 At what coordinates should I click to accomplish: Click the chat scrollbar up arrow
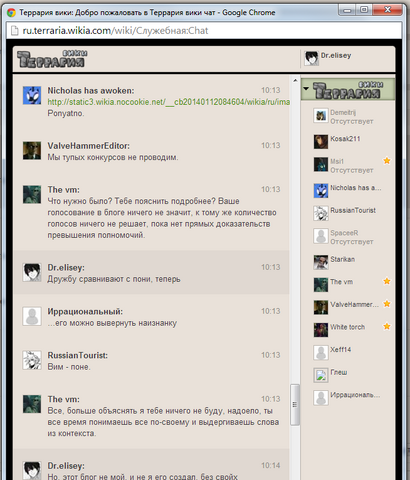[x=295, y=81]
